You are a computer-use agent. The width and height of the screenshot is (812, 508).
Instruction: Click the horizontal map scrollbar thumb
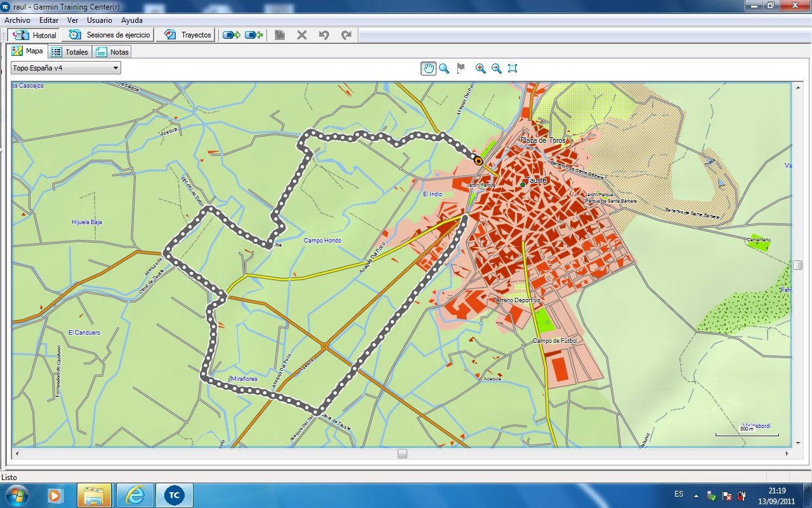[402, 453]
